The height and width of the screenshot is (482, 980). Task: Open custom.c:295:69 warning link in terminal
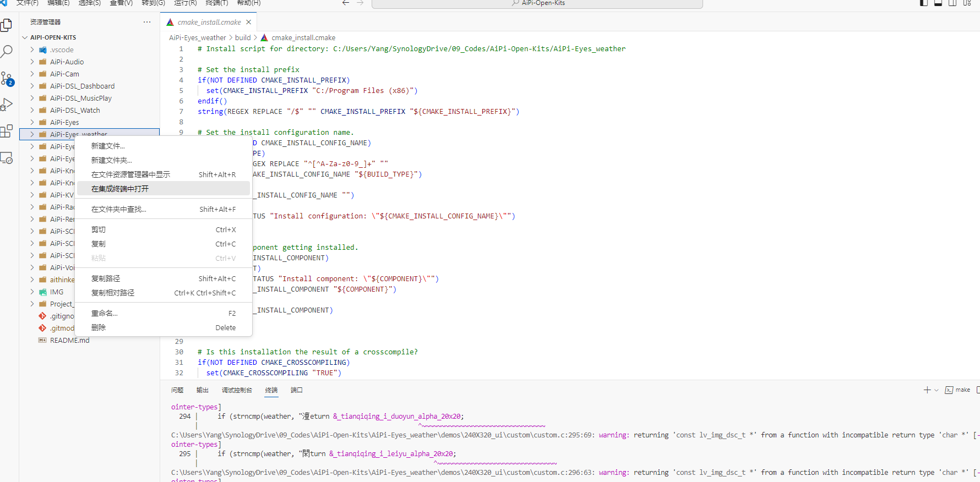(383, 435)
